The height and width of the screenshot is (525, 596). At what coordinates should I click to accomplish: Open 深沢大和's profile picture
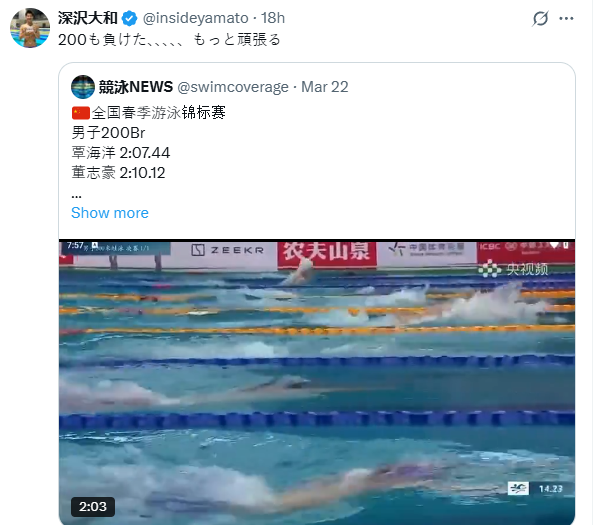30,28
